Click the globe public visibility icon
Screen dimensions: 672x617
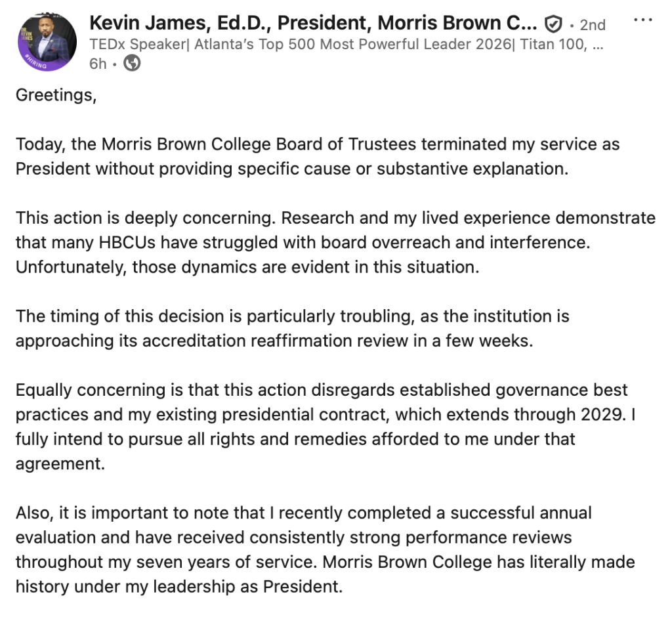coord(132,64)
